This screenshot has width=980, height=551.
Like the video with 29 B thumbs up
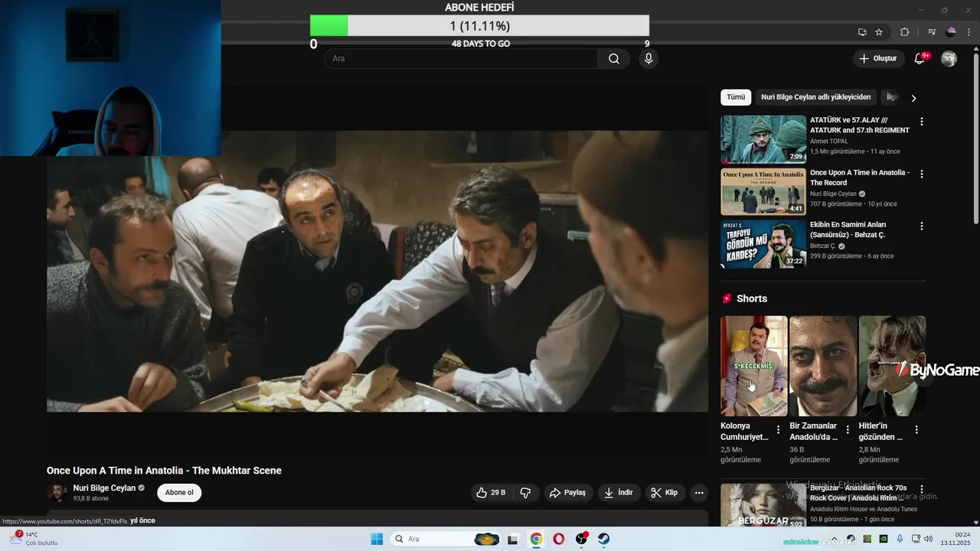(x=491, y=493)
